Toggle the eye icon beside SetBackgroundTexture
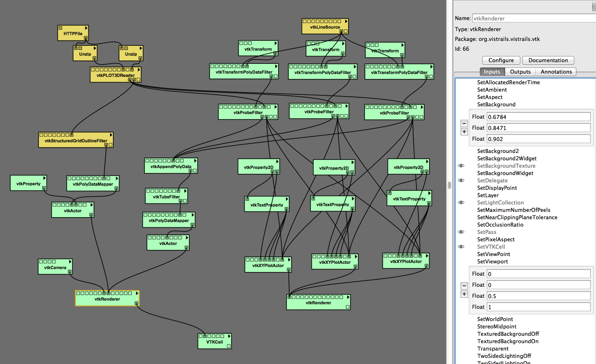 pos(461,166)
